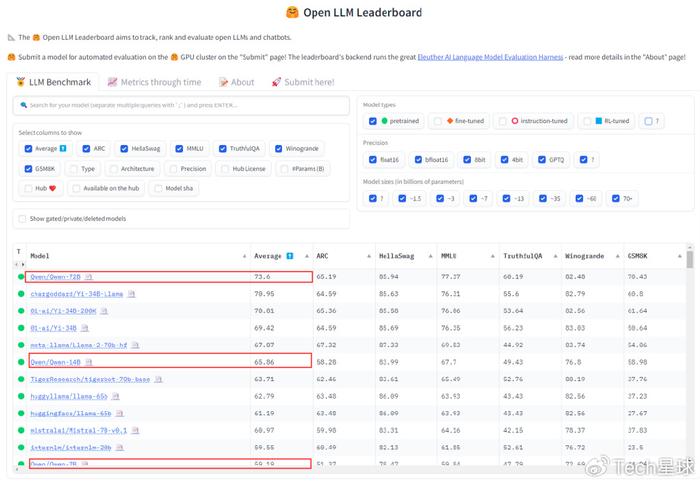Open the About tab
This screenshot has height=483, width=700.
237,82
